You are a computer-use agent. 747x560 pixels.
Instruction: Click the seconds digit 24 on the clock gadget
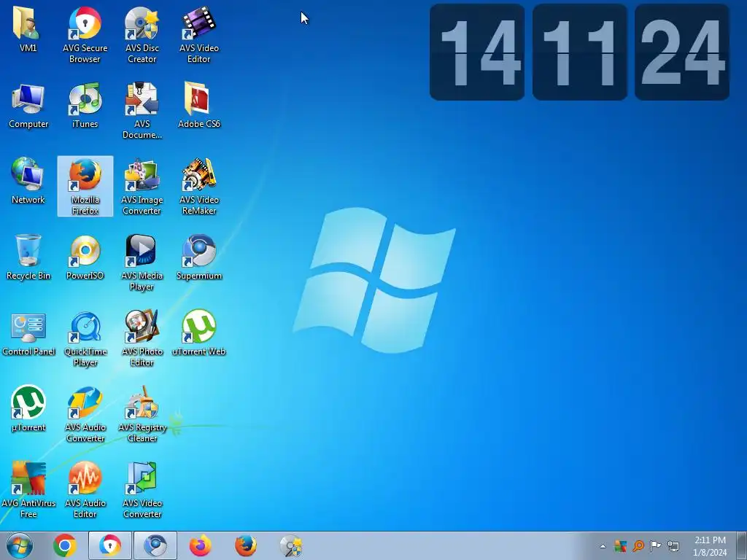click(682, 52)
